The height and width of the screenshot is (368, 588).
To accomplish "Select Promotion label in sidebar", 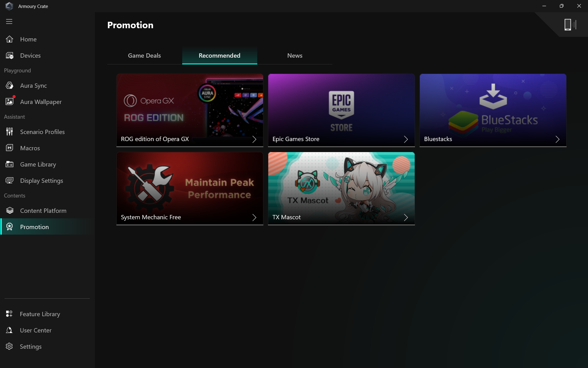I will coord(34,227).
